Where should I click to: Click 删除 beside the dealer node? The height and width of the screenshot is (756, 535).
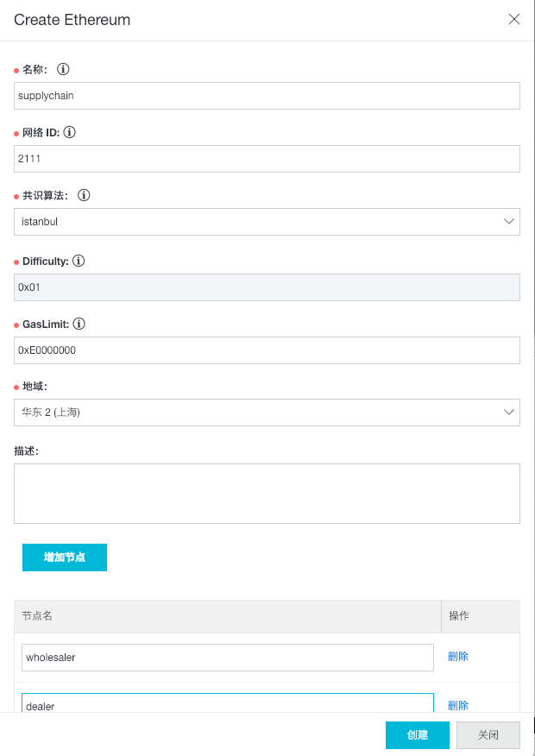(457, 705)
